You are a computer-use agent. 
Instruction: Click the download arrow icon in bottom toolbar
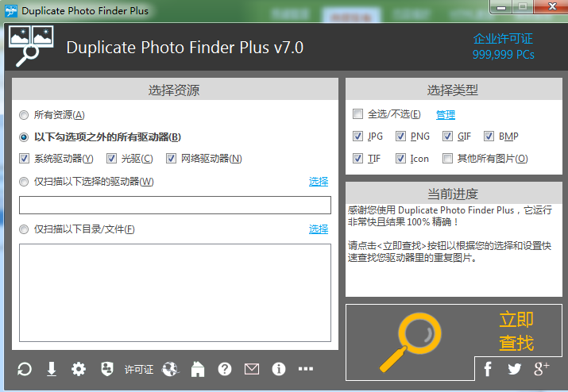52,369
